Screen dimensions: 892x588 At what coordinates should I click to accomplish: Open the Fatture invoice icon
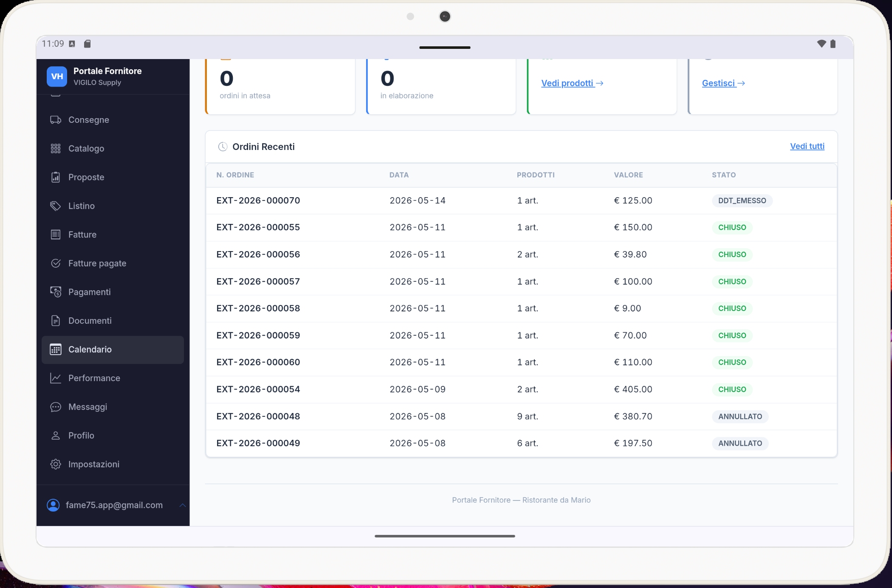pos(56,235)
